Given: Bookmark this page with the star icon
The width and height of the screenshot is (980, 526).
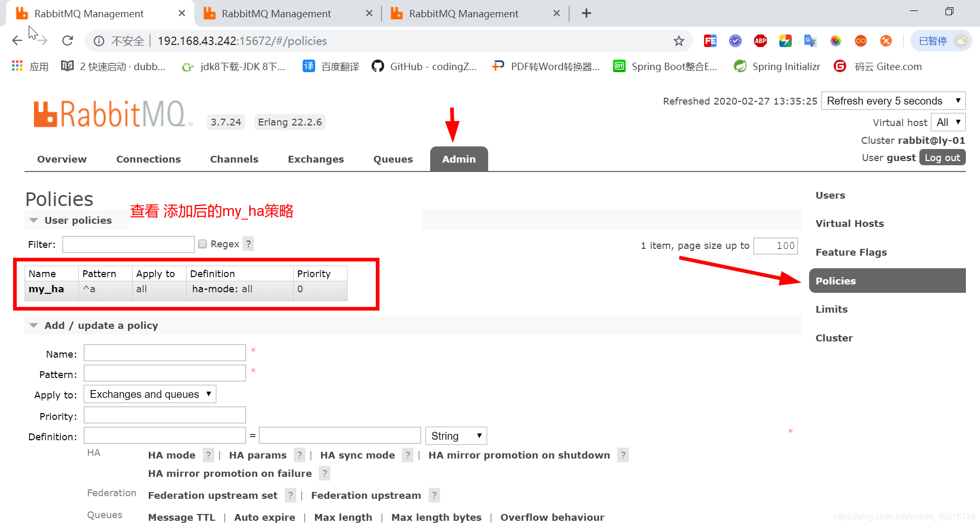Looking at the screenshot, I should (x=678, y=41).
